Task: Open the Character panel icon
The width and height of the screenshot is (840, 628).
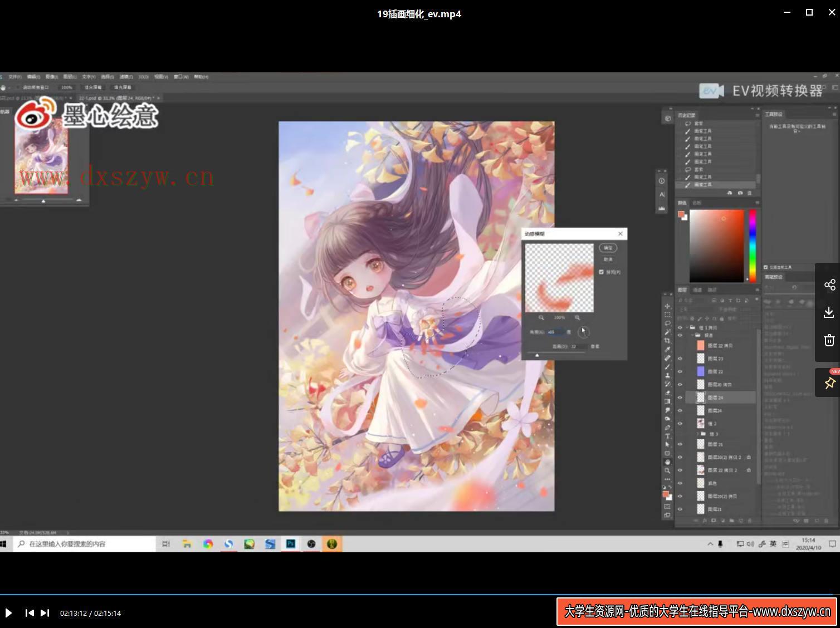Action: tap(662, 194)
